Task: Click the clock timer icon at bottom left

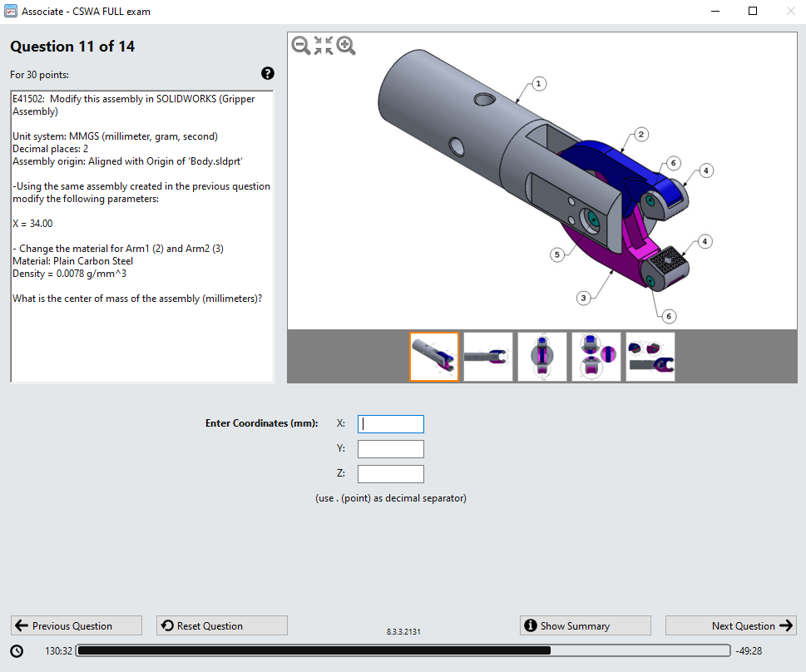Action: [x=17, y=650]
